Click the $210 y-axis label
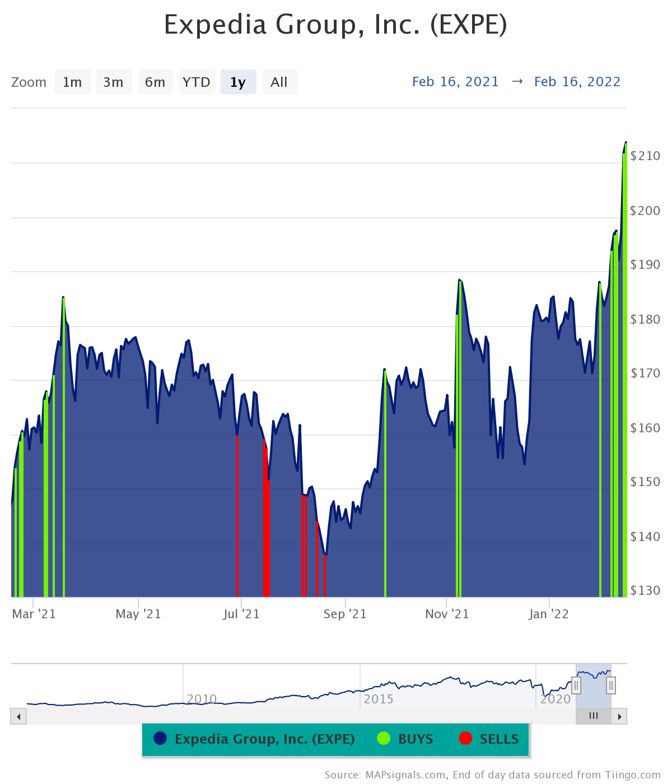Viewport: 672px width, 784px height. (645, 156)
